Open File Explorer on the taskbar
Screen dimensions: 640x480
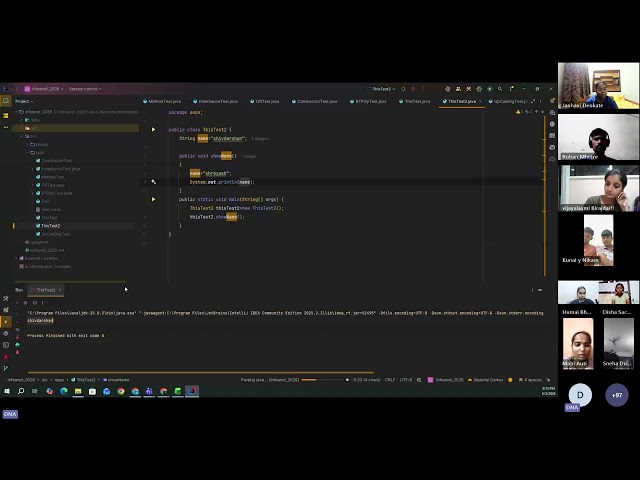click(x=78, y=391)
